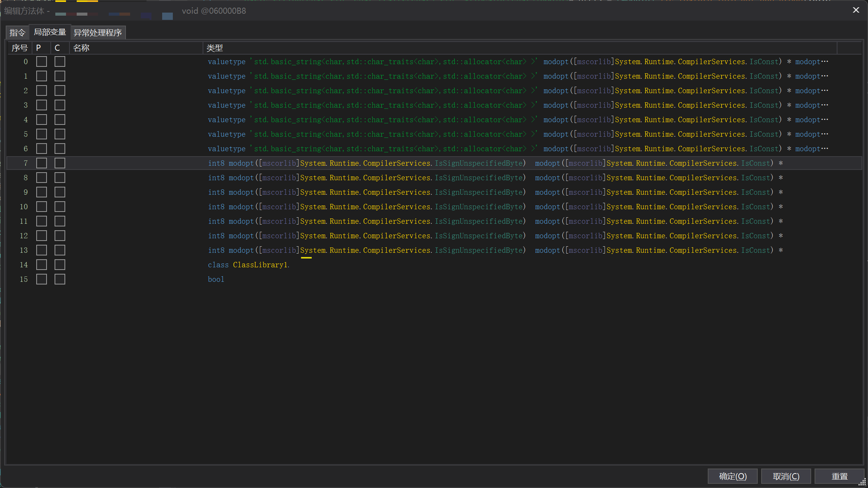Check the P checkbox on row 7
The image size is (868, 488).
click(41, 163)
